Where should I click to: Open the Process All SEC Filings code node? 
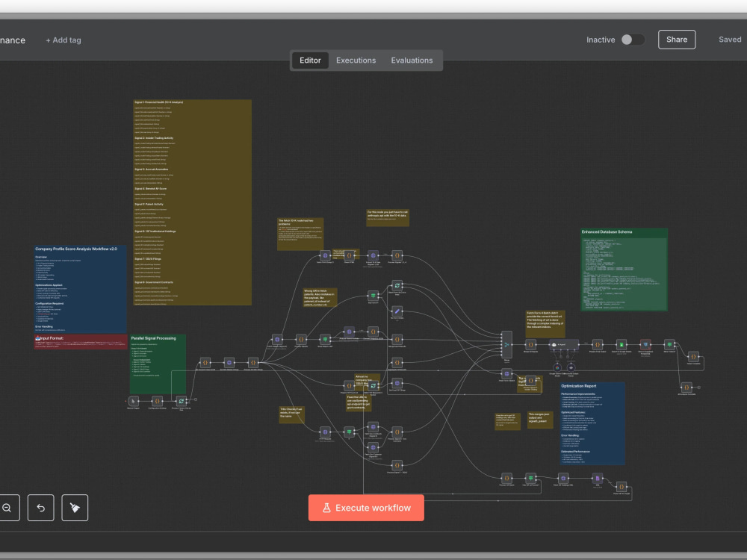point(253,362)
